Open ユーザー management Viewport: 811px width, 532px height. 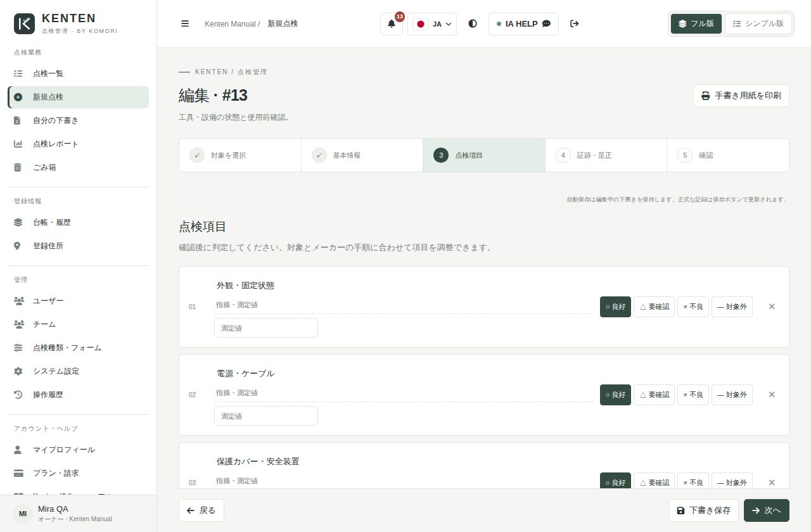click(79, 301)
